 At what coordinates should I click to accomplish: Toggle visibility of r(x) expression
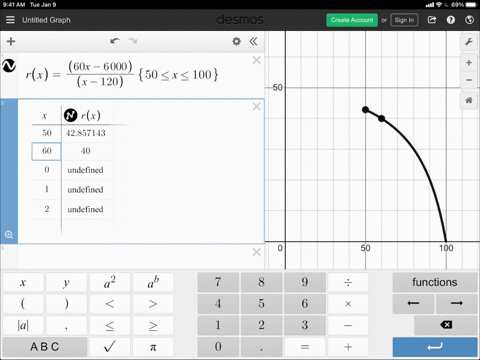click(x=9, y=66)
